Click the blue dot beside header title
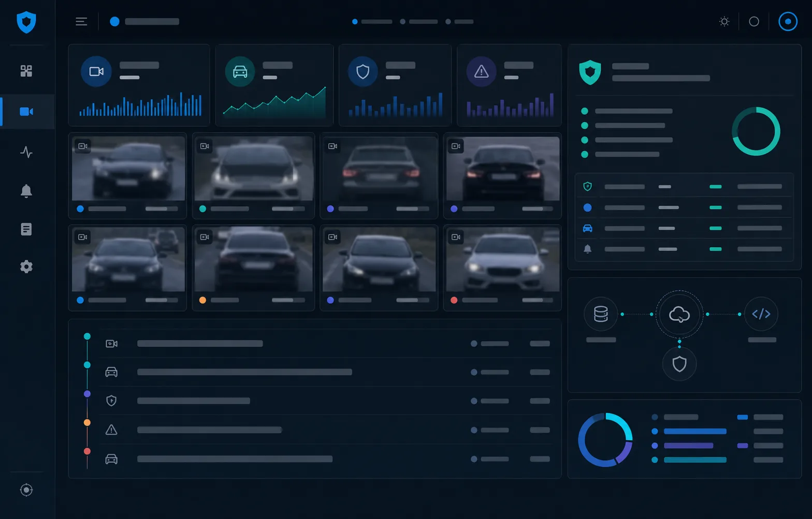This screenshot has width=812, height=519. pos(115,22)
